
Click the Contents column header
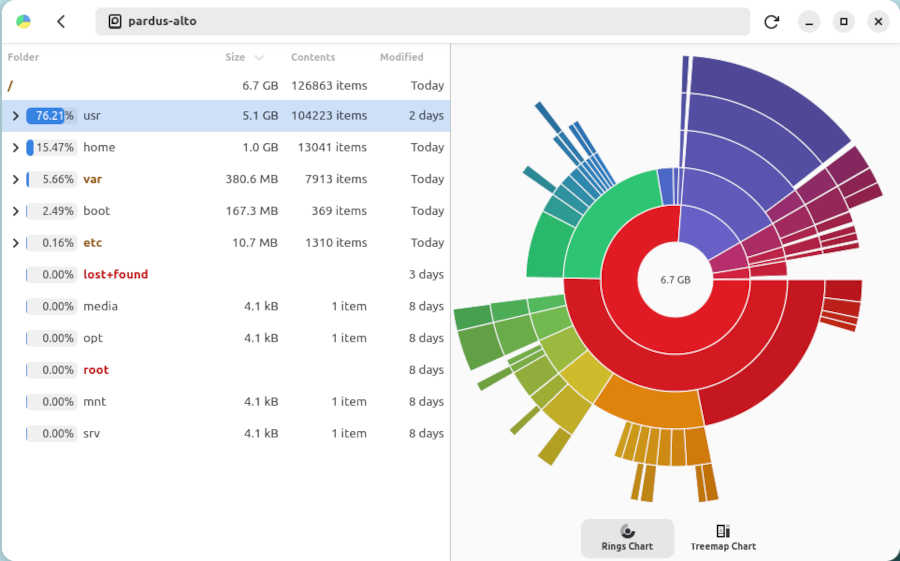[313, 57]
